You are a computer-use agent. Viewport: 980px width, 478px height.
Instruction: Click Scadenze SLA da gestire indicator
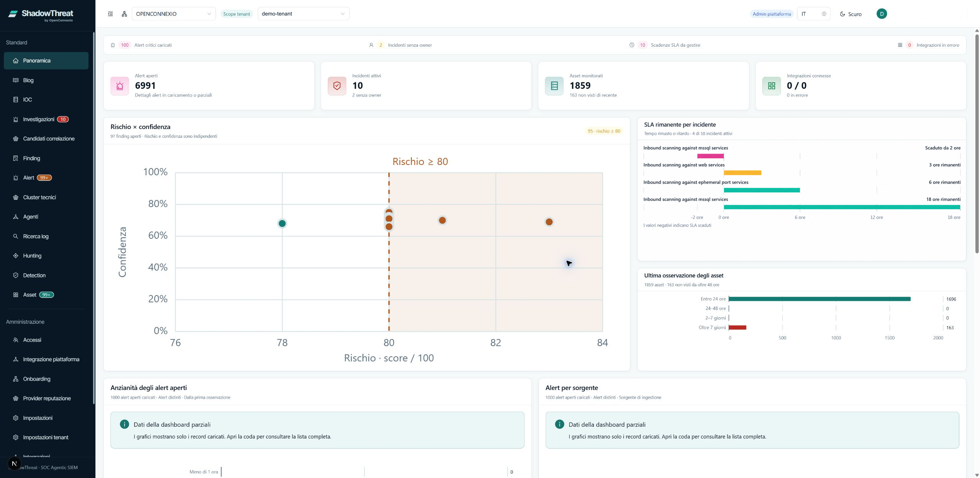pos(664,45)
